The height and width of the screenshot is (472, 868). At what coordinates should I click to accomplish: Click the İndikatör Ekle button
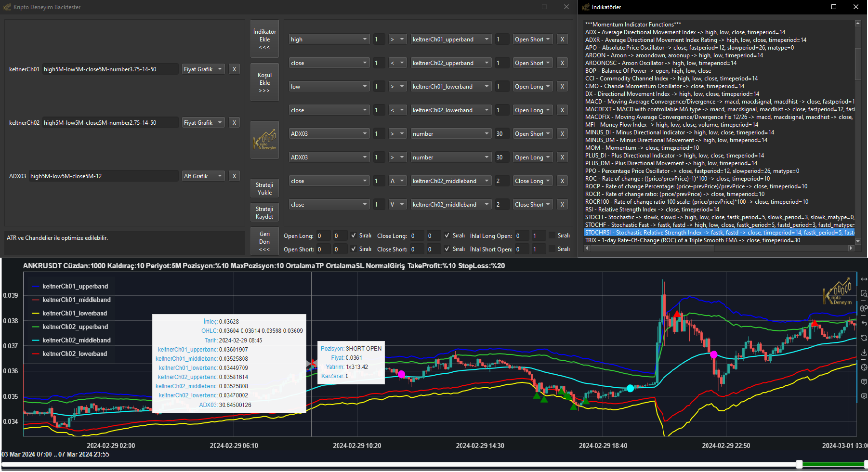pos(264,39)
